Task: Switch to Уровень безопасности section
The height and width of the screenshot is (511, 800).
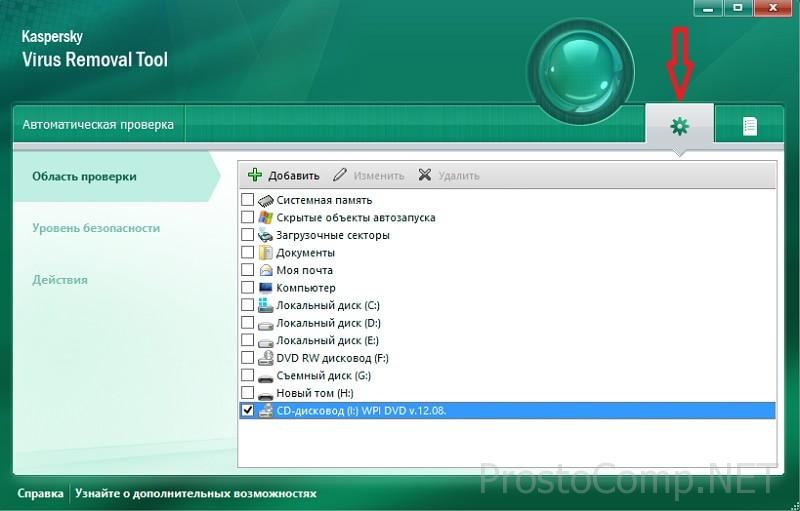Action: [96, 228]
